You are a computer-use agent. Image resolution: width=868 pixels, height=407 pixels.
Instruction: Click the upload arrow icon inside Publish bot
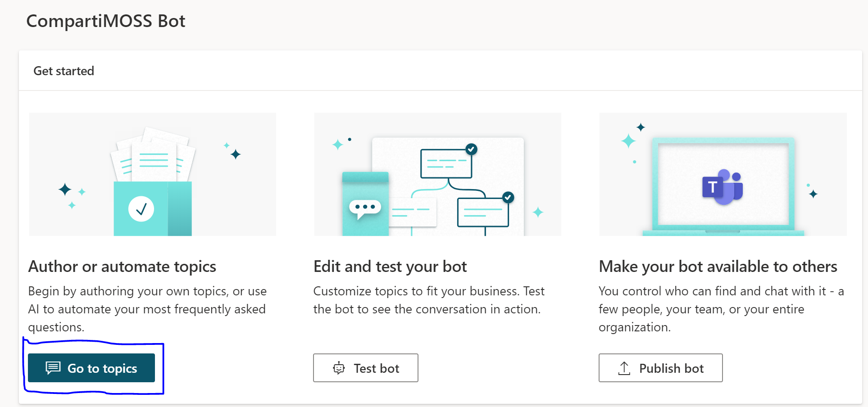624,368
